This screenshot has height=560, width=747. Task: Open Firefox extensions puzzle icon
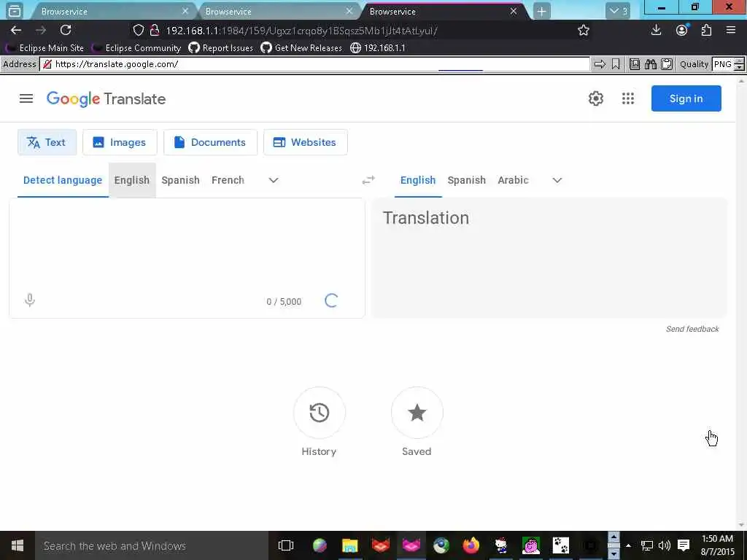point(706,31)
